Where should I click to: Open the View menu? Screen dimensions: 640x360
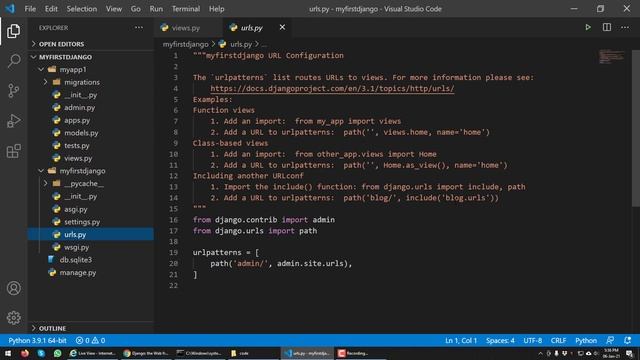[114, 9]
